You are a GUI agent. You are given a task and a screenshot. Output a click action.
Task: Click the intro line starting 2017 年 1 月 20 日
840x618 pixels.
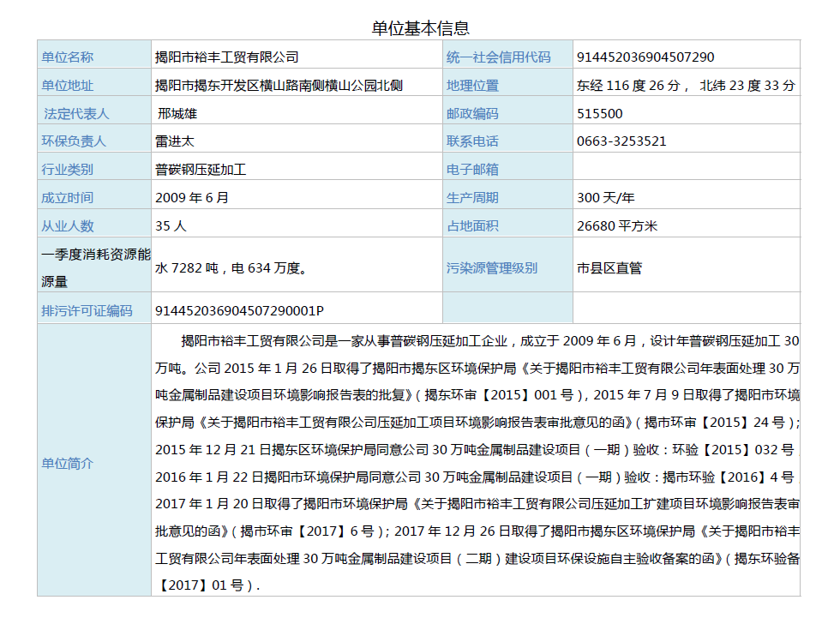(477, 503)
